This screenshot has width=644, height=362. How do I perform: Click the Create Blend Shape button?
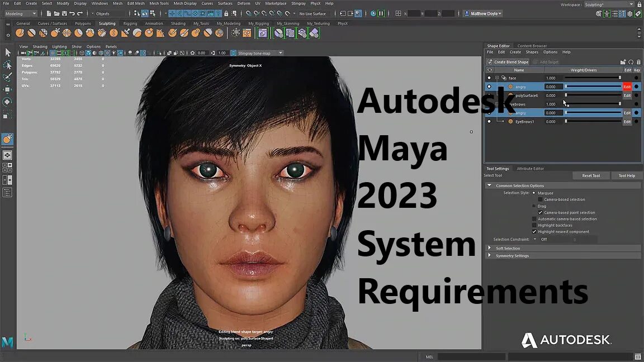(x=508, y=62)
